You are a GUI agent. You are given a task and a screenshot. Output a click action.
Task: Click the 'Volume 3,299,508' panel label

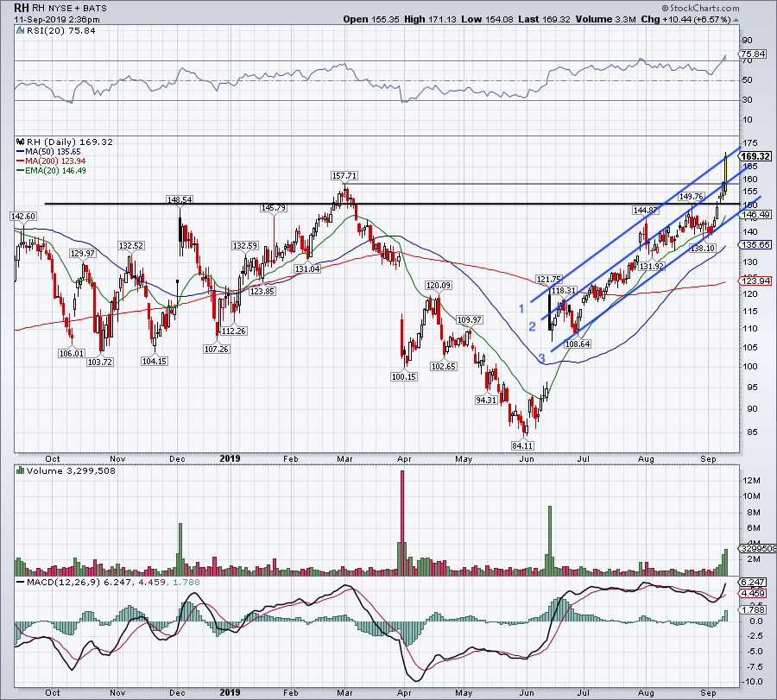[71, 470]
